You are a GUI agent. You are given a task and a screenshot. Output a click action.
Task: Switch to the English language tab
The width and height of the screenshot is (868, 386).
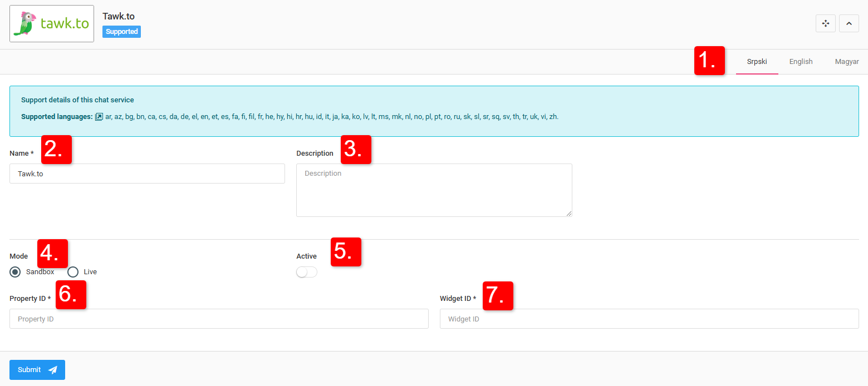(801, 62)
